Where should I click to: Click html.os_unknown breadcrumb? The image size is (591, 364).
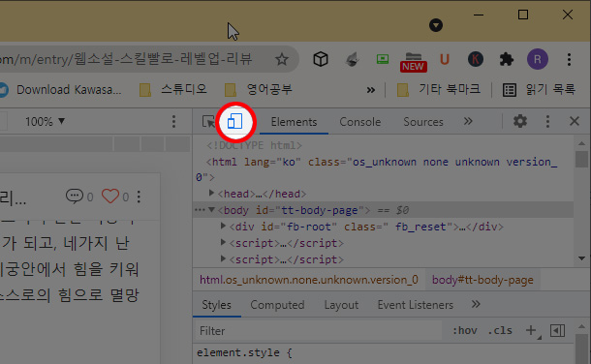(309, 280)
